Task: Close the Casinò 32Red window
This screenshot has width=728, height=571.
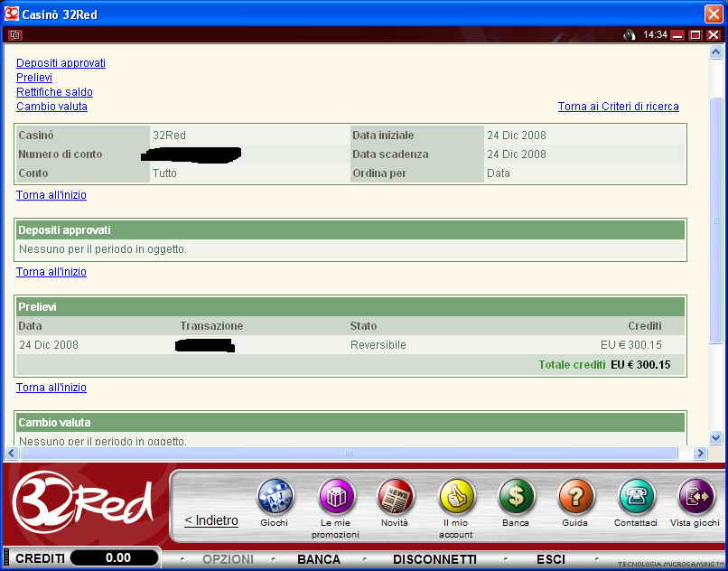Action: (714, 14)
